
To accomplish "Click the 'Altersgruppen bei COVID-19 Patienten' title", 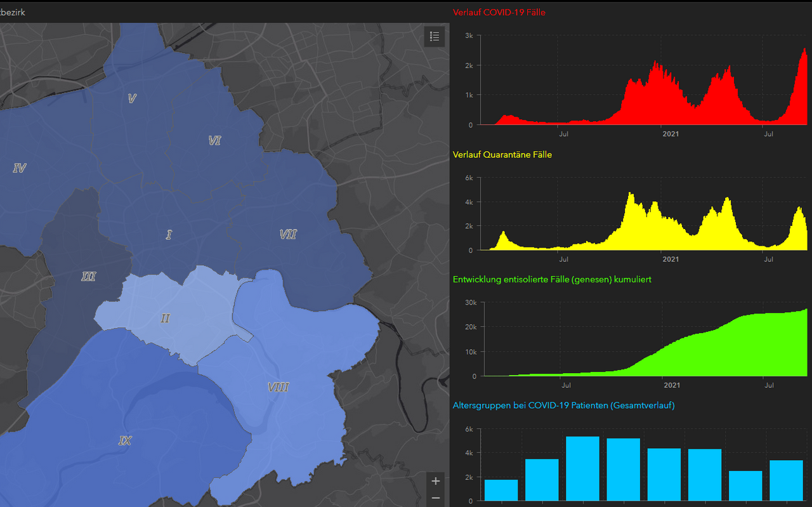I will (563, 405).
